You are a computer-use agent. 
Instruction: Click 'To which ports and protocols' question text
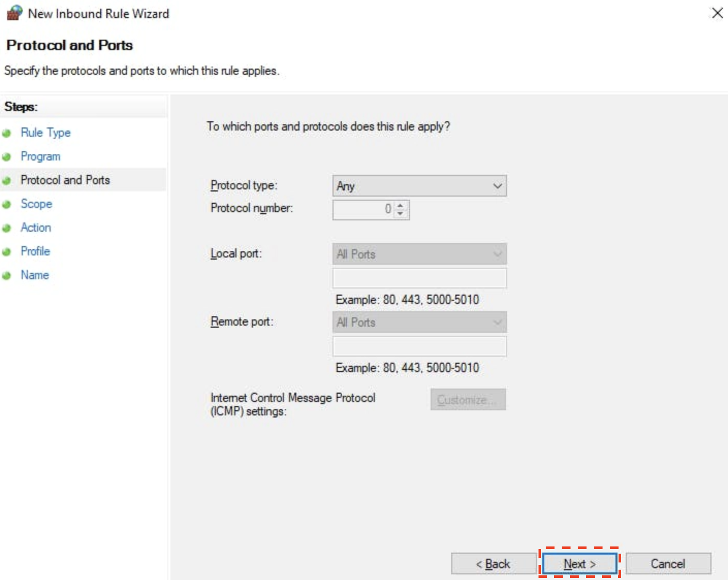pos(328,126)
